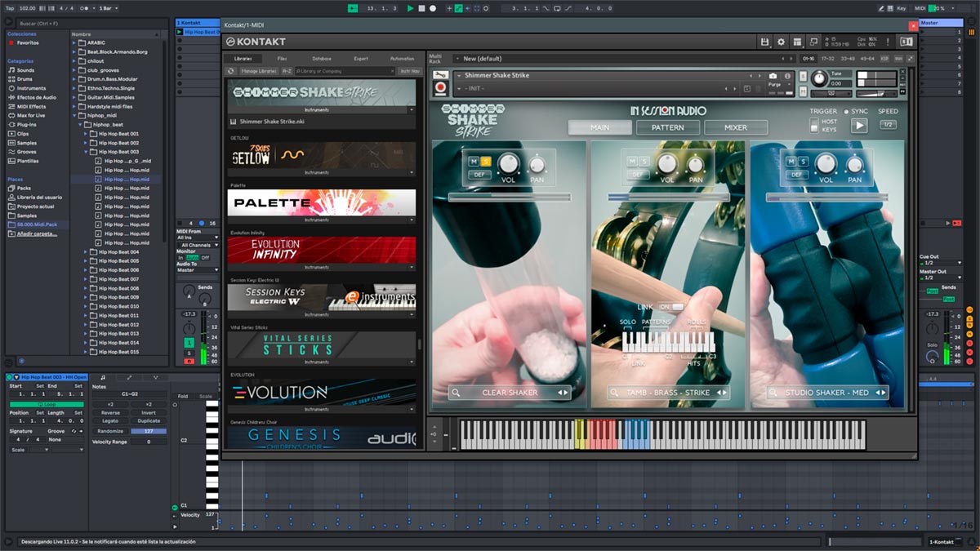Click the Library or Company search field
This screenshot has height=551, width=980.
click(346, 71)
